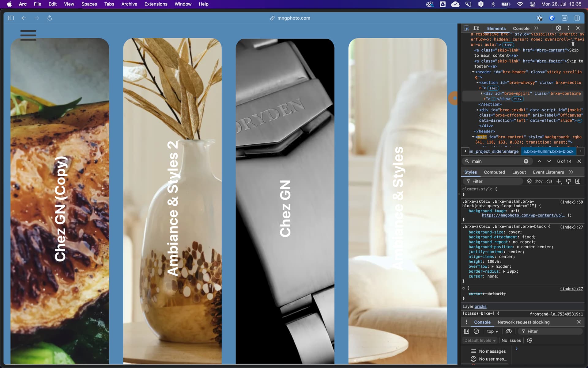Toggle the .cls class editor

(x=549, y=181)
